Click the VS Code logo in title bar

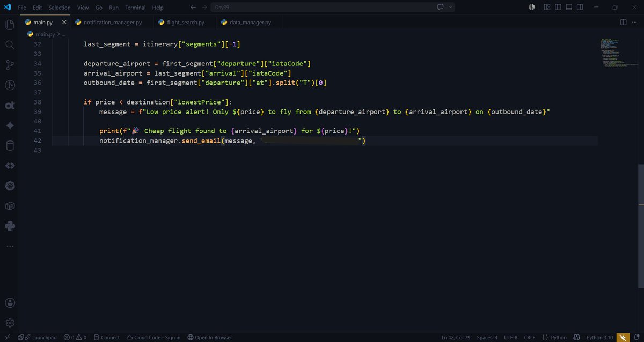[x=7, y=8]
